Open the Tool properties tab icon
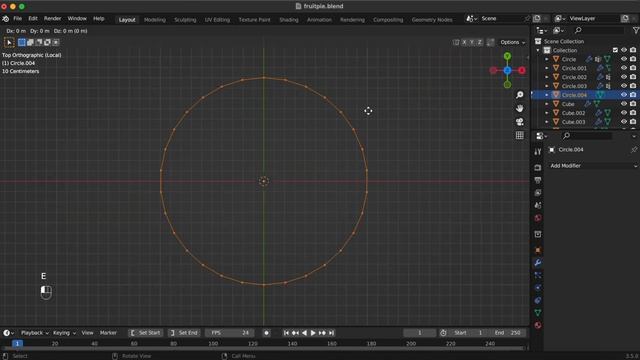This screenshot has width=640, height=360. pyautogui.click(x=538, y=151)
